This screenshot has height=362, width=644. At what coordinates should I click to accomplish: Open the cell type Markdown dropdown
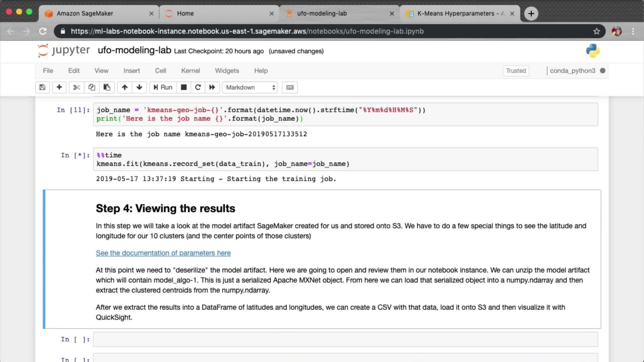[x=250, y=87]
